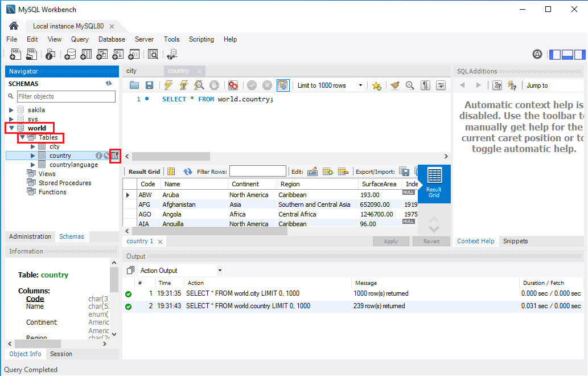Image resolution: width=588 pixels, height=376 pixels.
Task: Search table data icon in main toolbar
Action: tap(153, 55)
